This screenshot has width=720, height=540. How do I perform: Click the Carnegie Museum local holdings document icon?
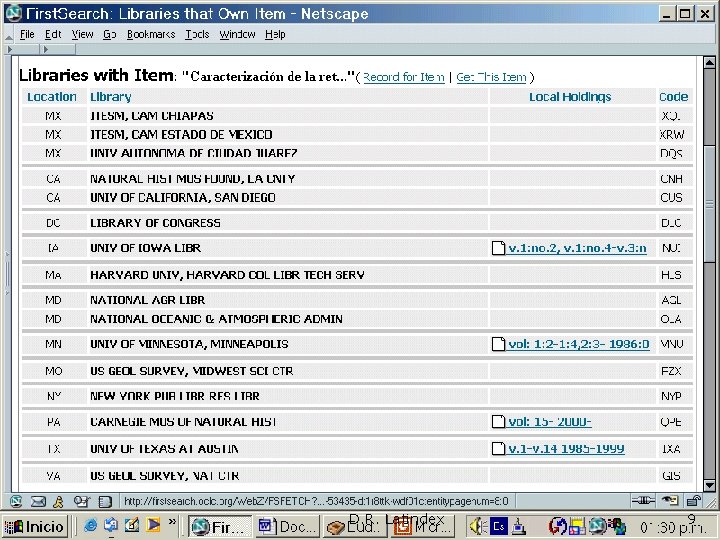point(498,422)
